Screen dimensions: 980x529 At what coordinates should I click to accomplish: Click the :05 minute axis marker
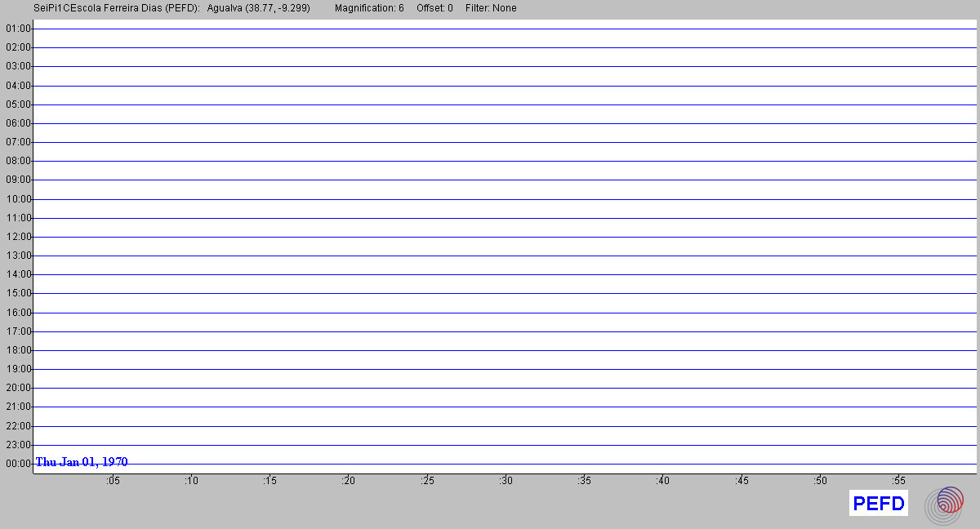(112, 481)
